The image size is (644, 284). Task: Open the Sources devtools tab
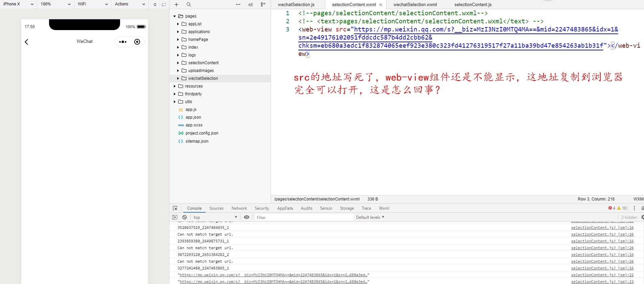[x=216, y=208]
